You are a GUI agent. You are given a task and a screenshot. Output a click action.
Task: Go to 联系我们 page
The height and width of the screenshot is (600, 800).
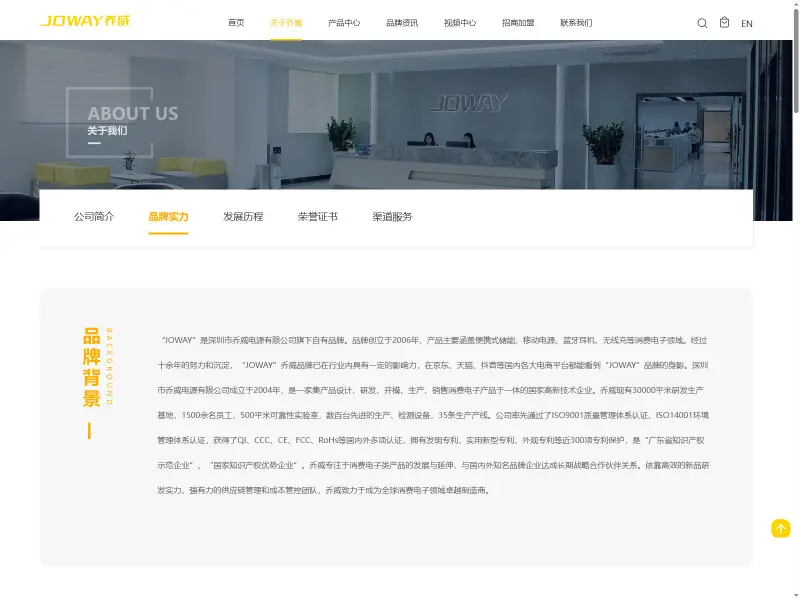point(576,22)
